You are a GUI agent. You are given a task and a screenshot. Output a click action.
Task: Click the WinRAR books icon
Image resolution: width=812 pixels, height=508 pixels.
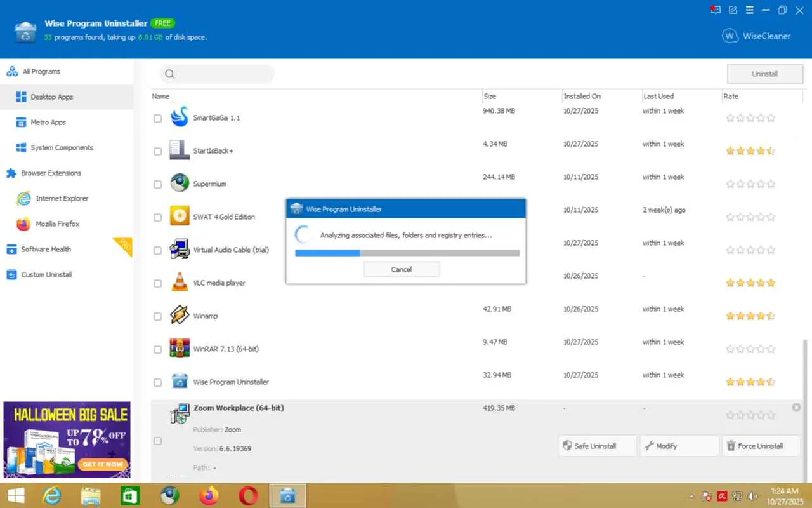180,348
